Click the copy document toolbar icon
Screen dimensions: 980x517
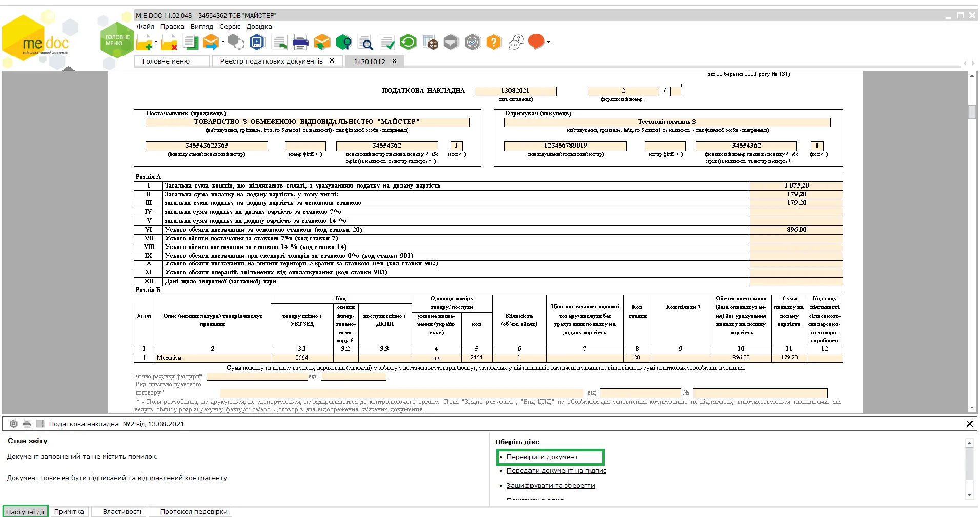coord(191,42)
